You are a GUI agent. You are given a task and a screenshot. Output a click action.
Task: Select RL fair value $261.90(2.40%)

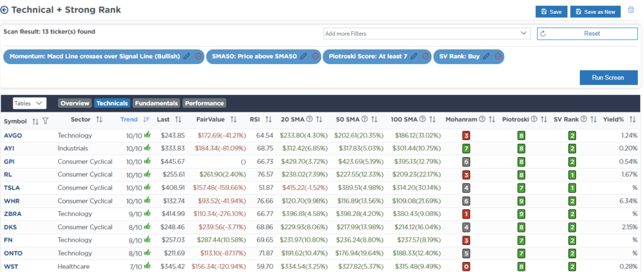tap(222, 175)
